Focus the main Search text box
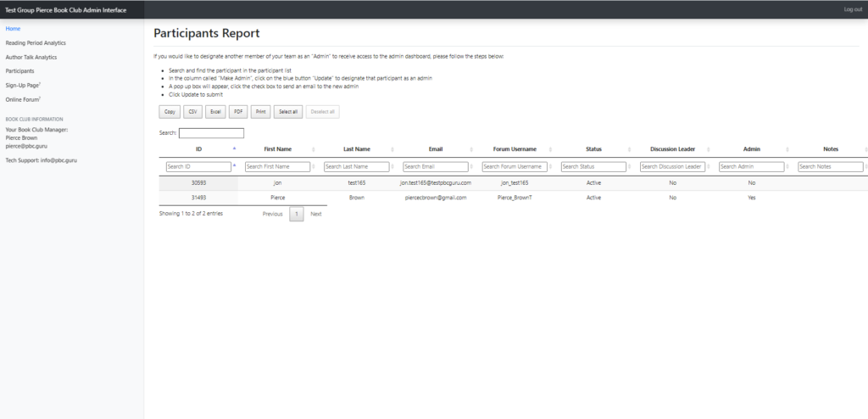 [211, 133]
